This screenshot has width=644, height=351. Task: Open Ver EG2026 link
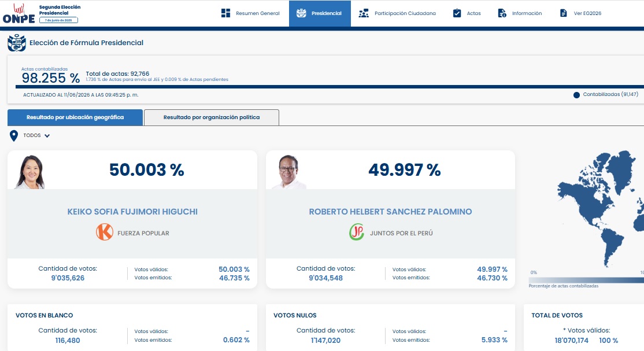581,13
